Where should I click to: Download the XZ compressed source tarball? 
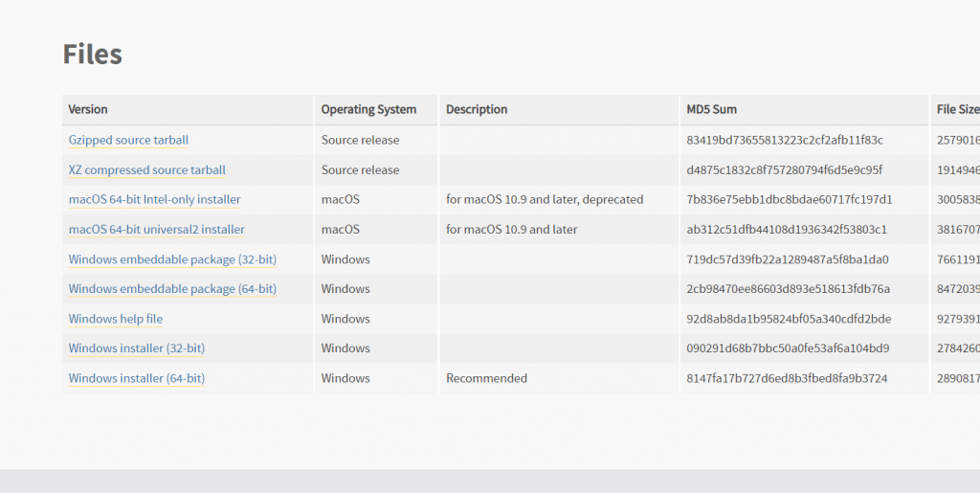tap(146, 170)
